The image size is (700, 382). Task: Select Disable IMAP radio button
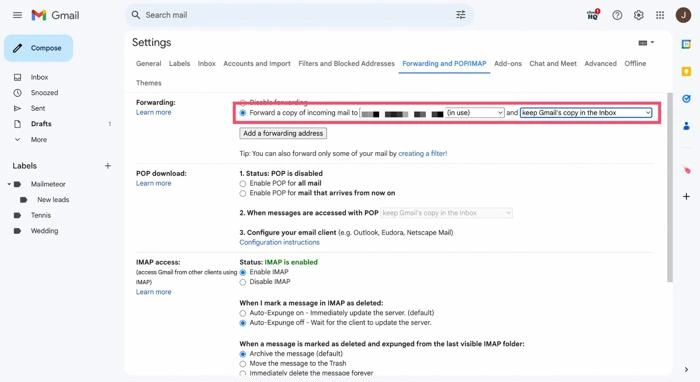tap(243, 282)
